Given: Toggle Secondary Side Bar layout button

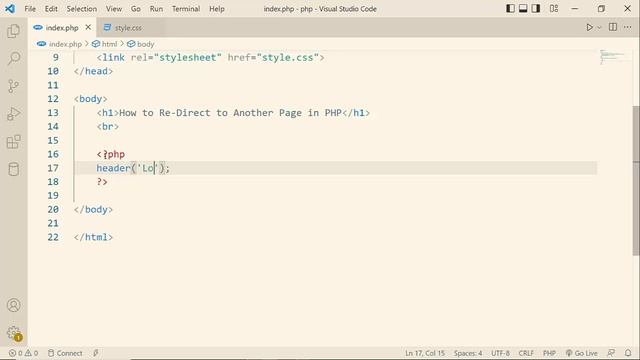Looking at the screenshot, I should coord(536,9).
